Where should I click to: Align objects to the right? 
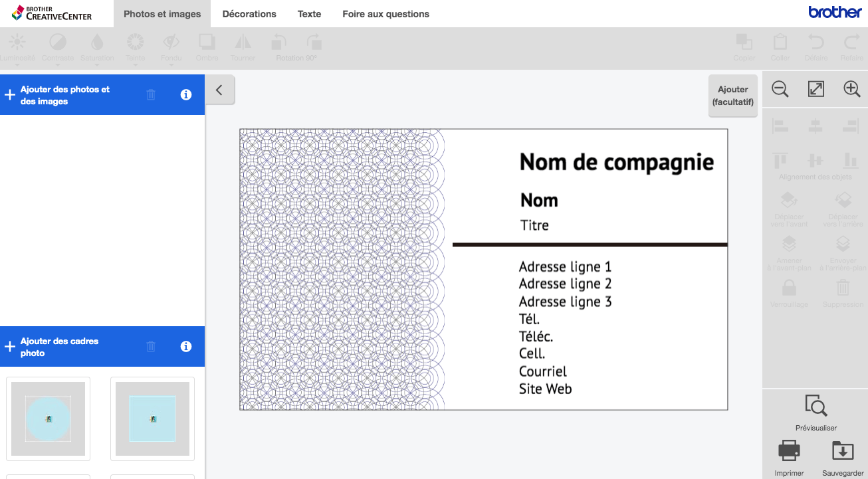851,126
